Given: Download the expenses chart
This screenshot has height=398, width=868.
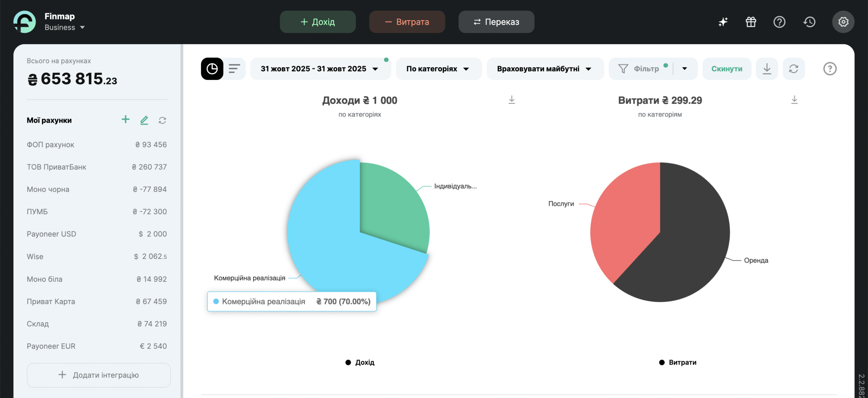Looking at the screenshot, I should coord(794,100).
